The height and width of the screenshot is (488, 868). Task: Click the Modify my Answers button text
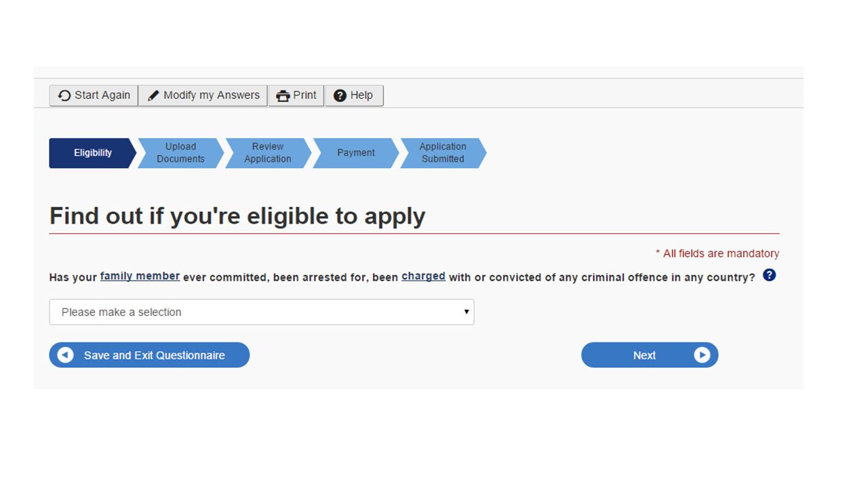click(212, 96)
